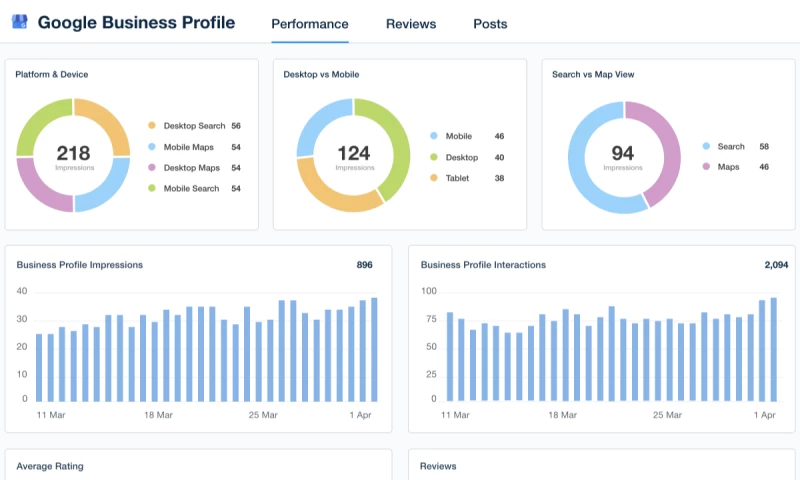Screen dimensions: 800x480
Task: Click the Business Profile Interactions title
Action: [483, 265]
